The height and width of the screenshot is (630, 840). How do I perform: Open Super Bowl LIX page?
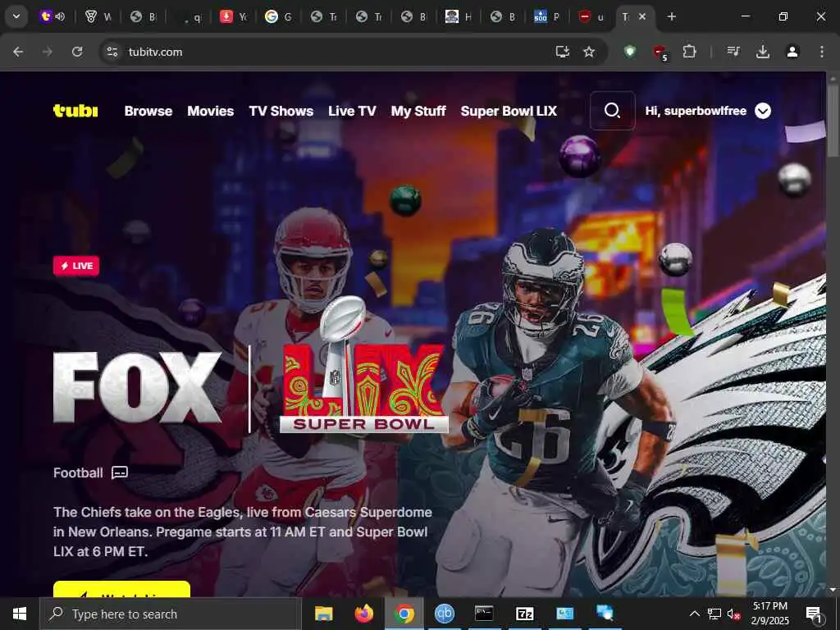point(509,111)
